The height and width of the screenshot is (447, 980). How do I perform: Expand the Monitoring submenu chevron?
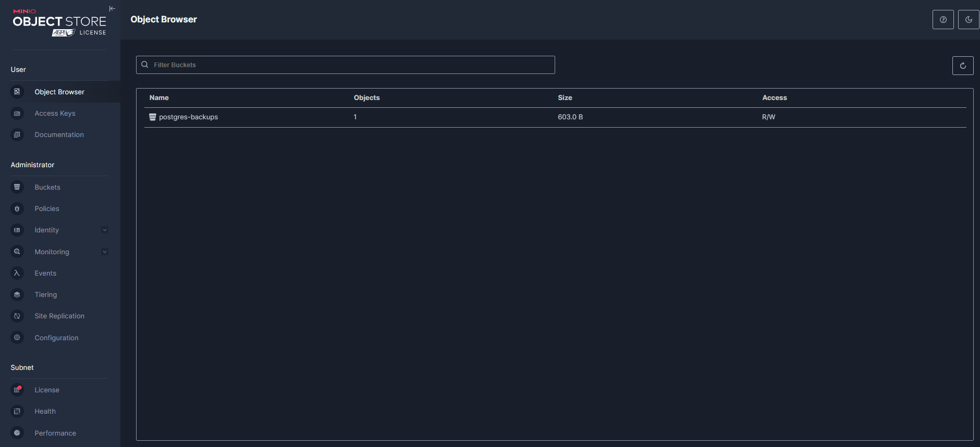(105, 252)
